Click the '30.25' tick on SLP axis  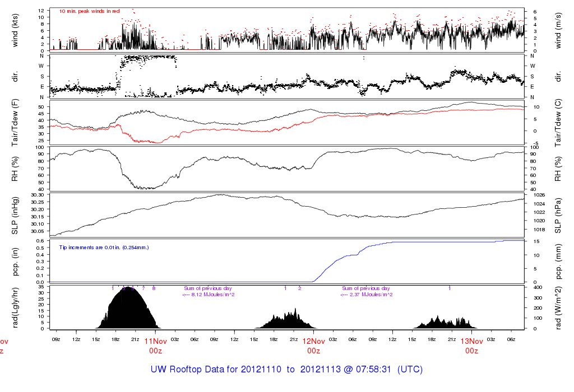[x=38, y=202]
